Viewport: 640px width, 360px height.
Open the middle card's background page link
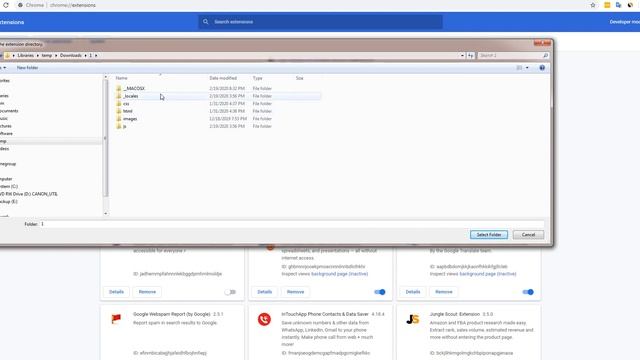[340, 274]
